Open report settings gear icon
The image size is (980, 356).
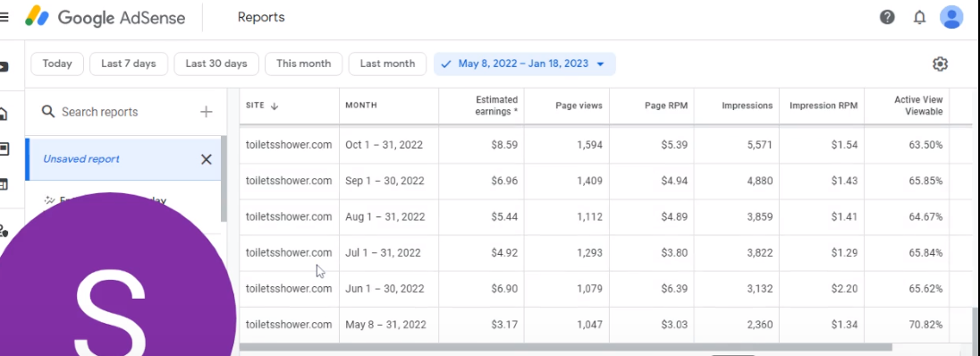point(940,64)
